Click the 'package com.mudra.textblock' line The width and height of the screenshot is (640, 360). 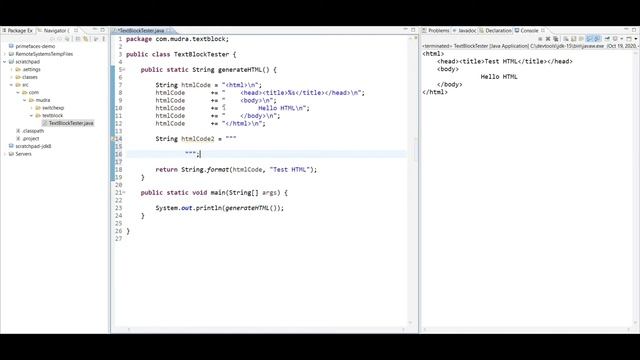click(x=178, y=39)
